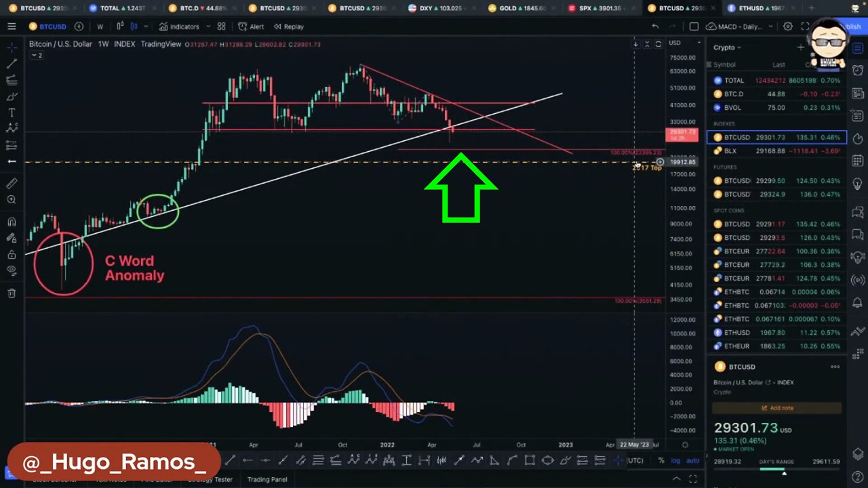Collapse the indicator legend arrow labeled 2
Image resolution: width=868 pixels, height=488 pixels.
point(36,55)
